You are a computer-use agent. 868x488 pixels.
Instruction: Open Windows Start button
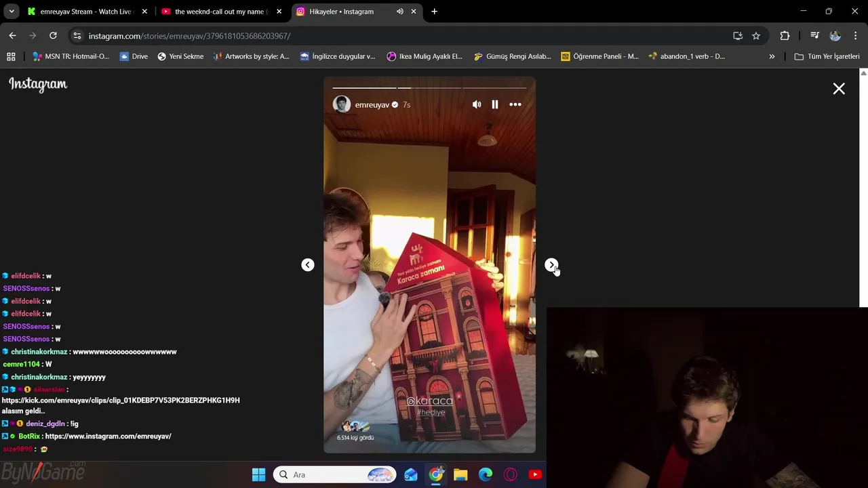[x=259, y=474]
